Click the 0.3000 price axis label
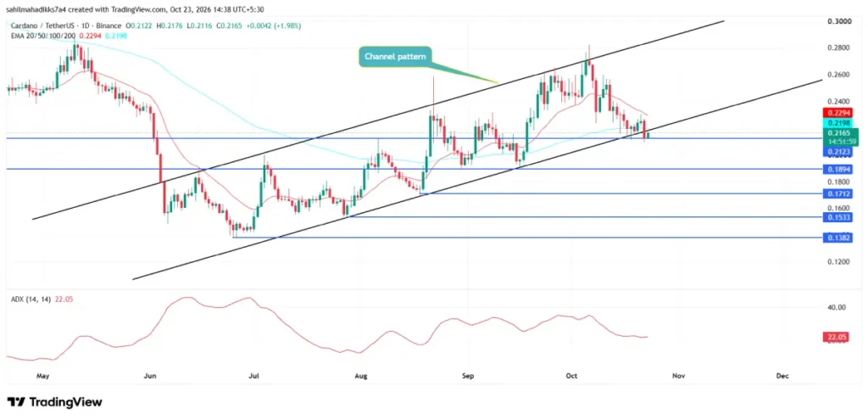Screen dimensions: 868x420 pos(840,21)
